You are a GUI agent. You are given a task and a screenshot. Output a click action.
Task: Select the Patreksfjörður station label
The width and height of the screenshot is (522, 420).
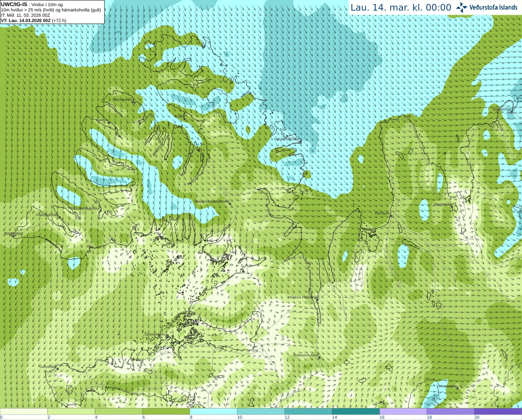coord(47,214)
